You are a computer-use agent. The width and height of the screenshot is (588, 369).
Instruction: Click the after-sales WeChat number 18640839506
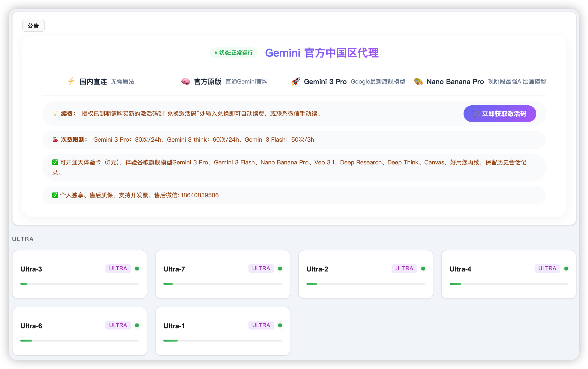[200, 195]
